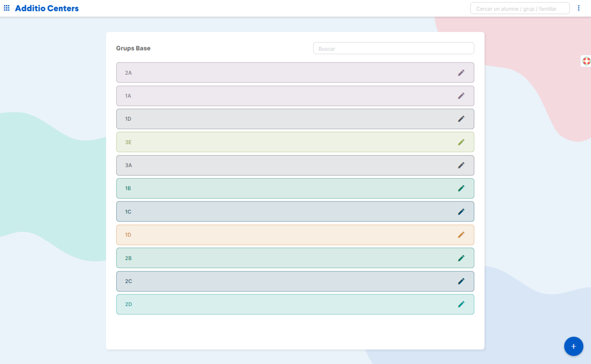Open the apps grid menu icon
Viewport: 591px width, 364px height.
pyautogui.click(x=6, y=8)
